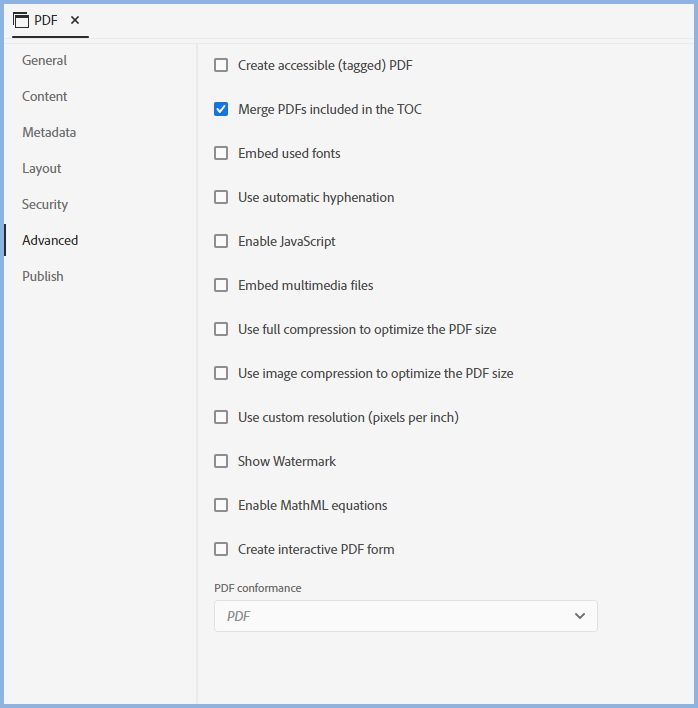Enable the Show Watermark checkbox
698x708 pixels.
tap(221, 462)
